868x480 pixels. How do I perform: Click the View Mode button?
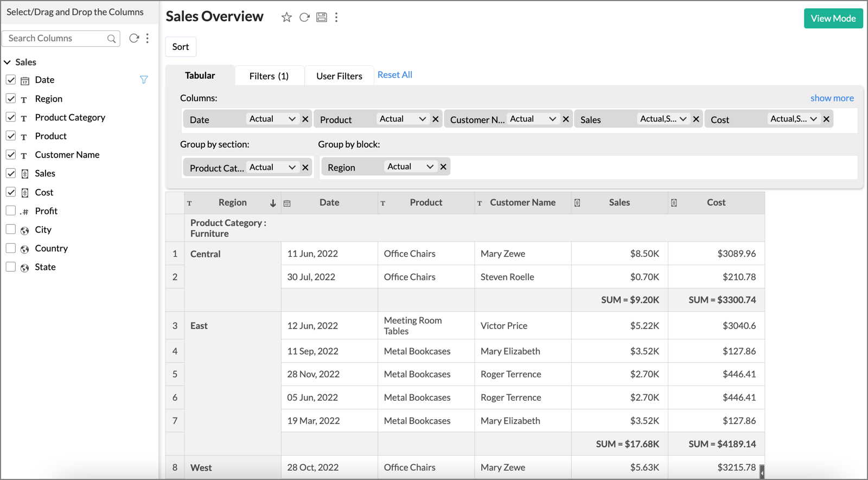[x=833, y=18]
